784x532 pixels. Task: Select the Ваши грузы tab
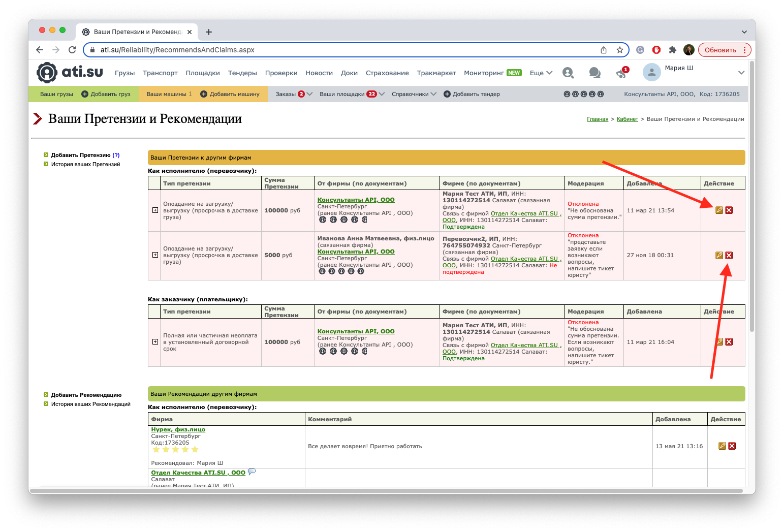(x=56, y=94)
